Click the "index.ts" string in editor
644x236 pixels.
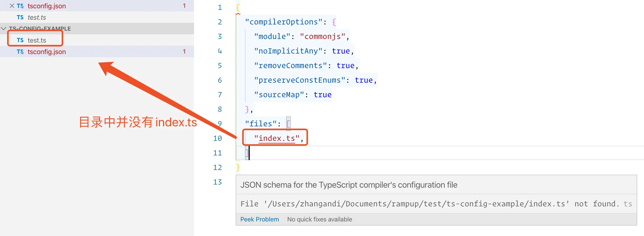coord(277,138)
